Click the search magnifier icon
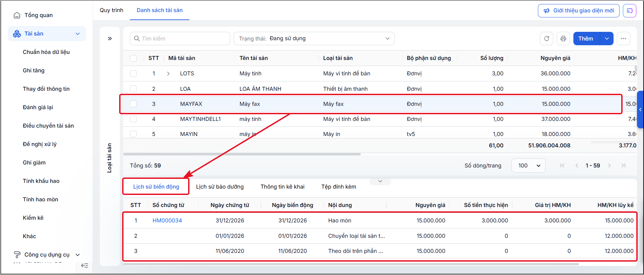This screenshot has width=644, height=275. tap(137, 39)
